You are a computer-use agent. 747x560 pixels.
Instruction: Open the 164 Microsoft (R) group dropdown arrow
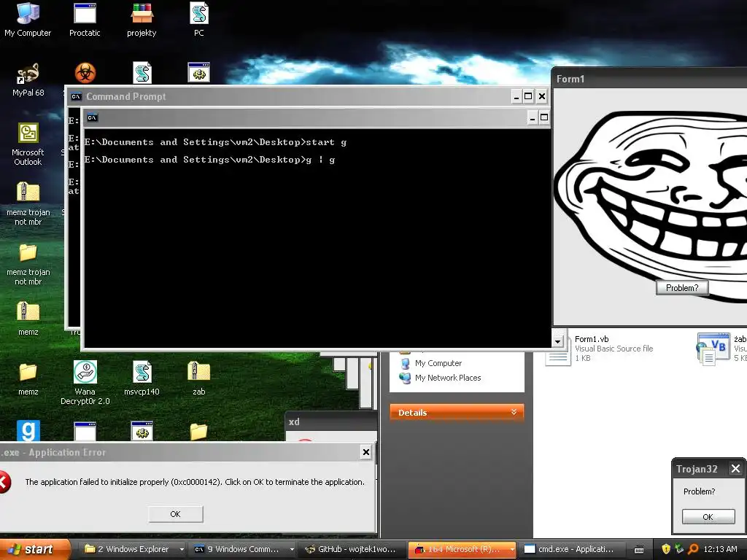coord(512,550)
